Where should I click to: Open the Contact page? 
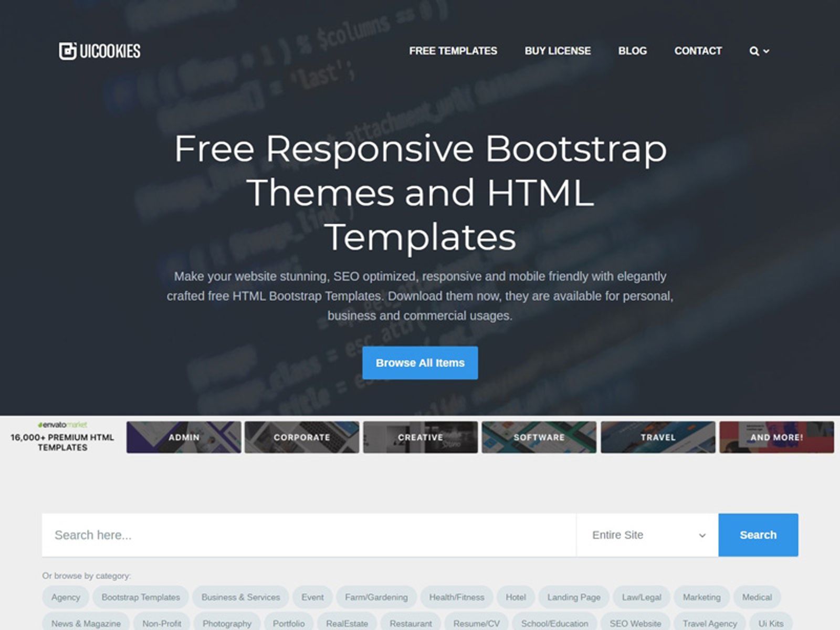pyautogui.click(x=698, y=51)
